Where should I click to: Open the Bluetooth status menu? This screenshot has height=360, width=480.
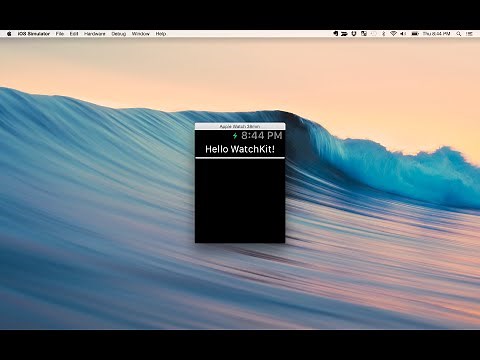point(383,34)
